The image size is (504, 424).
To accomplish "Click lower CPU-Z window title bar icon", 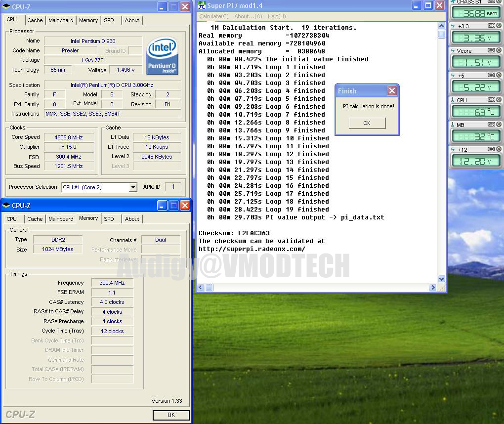I will coord(6,206).
